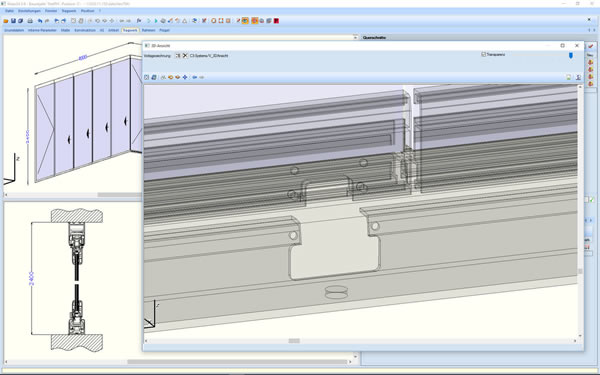Click the horizontal scrollbar of the cross-section view

pyautogui.click(x=236, y=362)
